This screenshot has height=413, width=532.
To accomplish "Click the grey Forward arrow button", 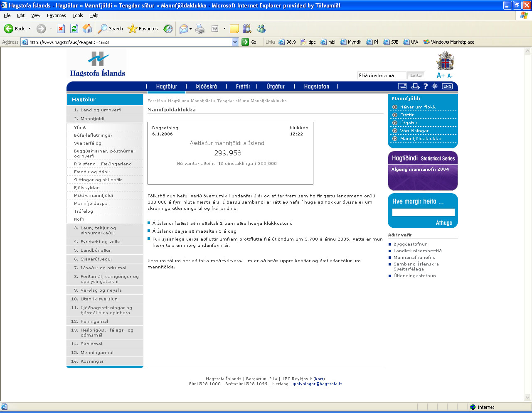I will click(x=41, y=29).
